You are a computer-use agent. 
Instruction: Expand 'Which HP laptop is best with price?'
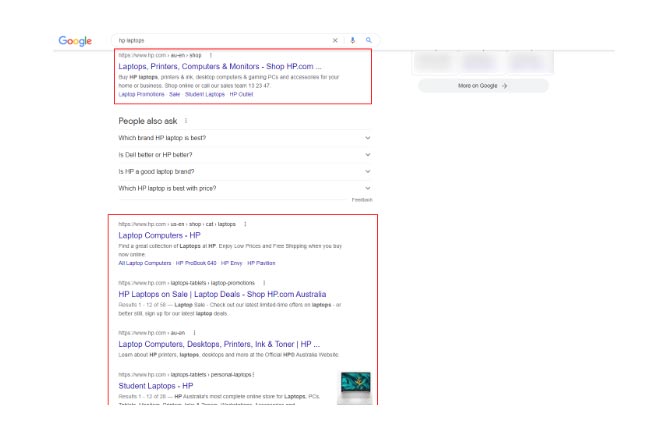(244, 188)
